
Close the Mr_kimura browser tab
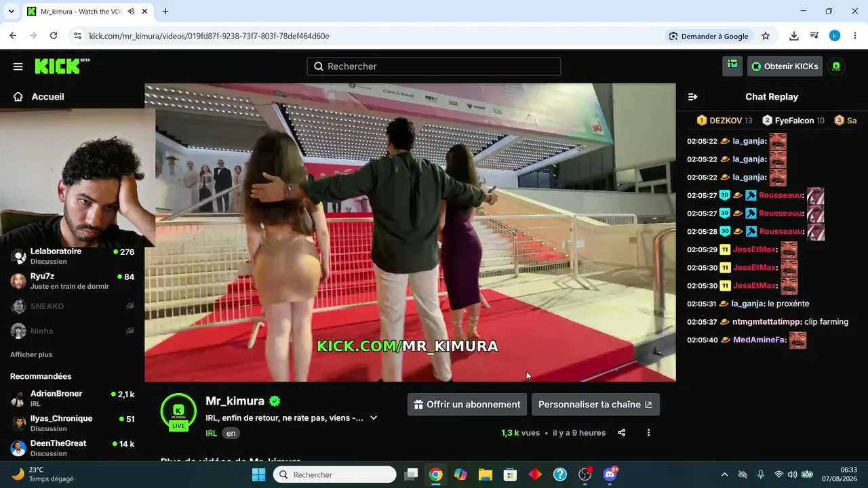pos(144,12)
